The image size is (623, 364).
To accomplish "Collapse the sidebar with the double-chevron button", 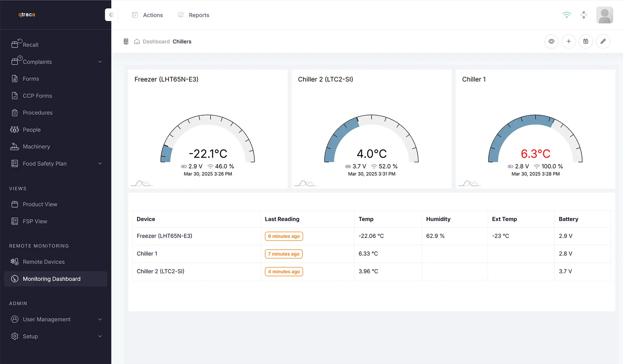I will [111, 15].
